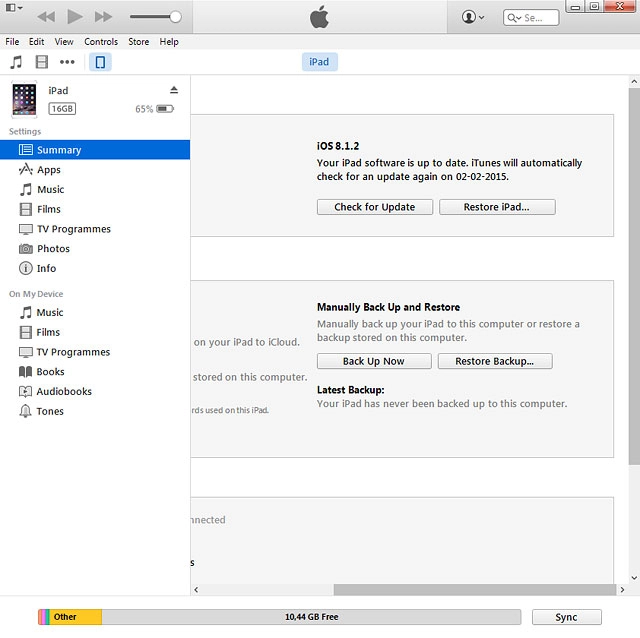Viewport: 640px width, 638px height.
Task: Open Music under On My Device
Action: tap(95, 312)
